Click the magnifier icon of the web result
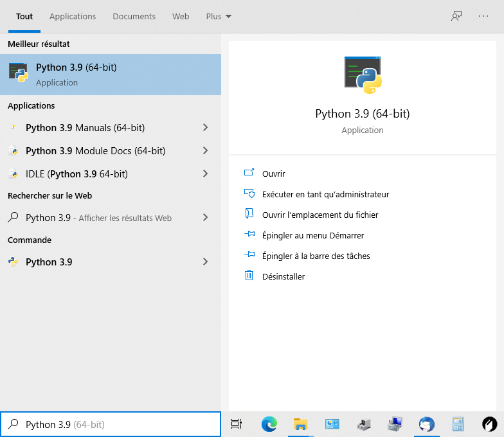 (x=13, y=217)
